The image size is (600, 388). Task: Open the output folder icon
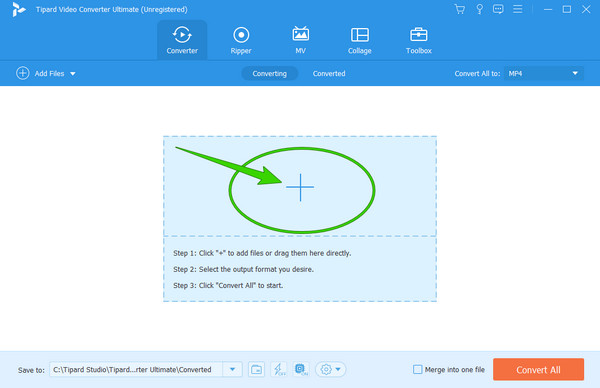coord(256,370)
